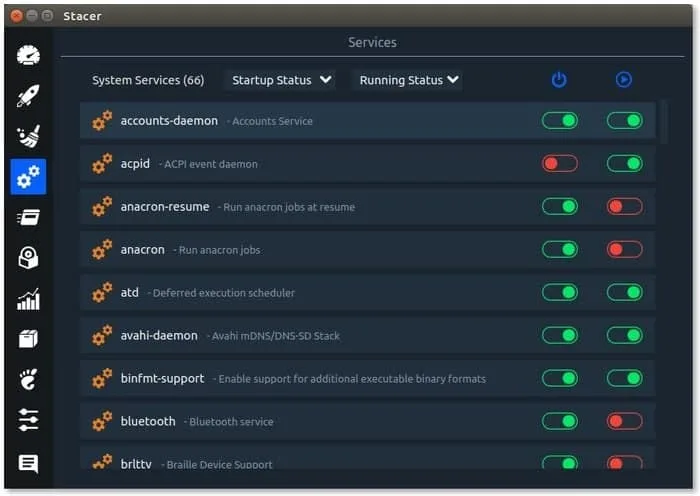Open the Running Status dropdown

pyautogui.click(x=408, y=80)
